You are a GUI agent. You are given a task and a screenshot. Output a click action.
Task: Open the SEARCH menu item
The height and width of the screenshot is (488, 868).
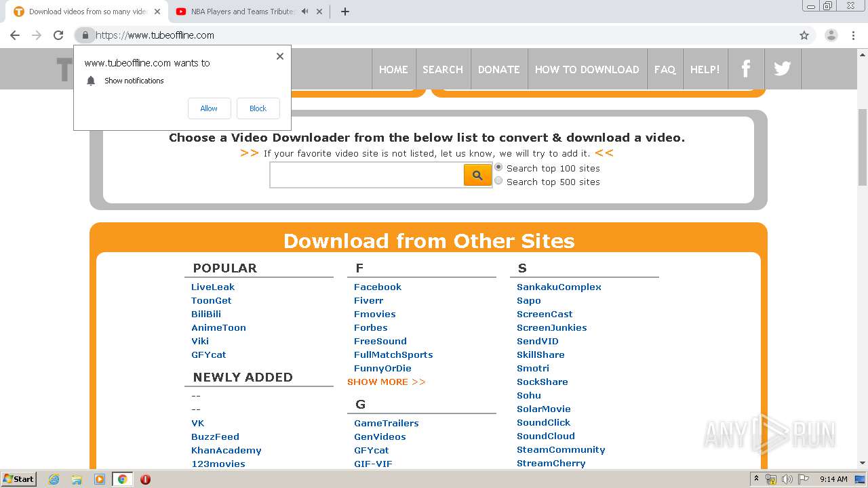(x=443, y=69)
